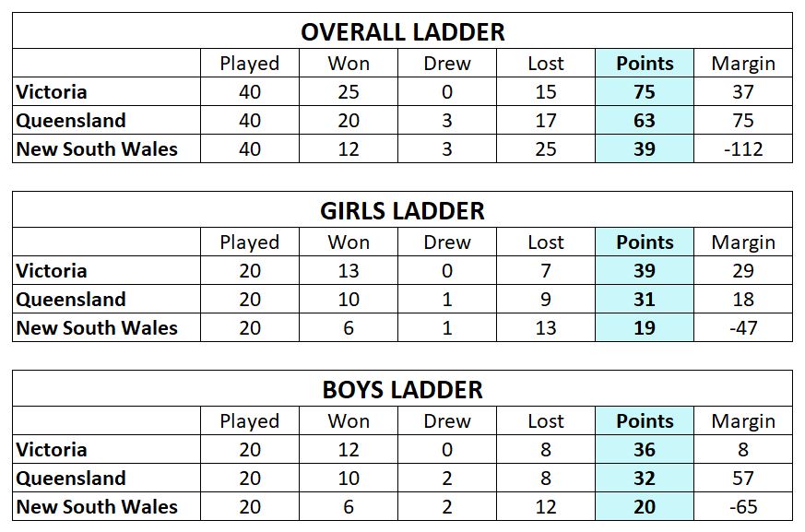
Task: Select Victoria's 39 points in Girls Ladder
Action: (645, 270)
